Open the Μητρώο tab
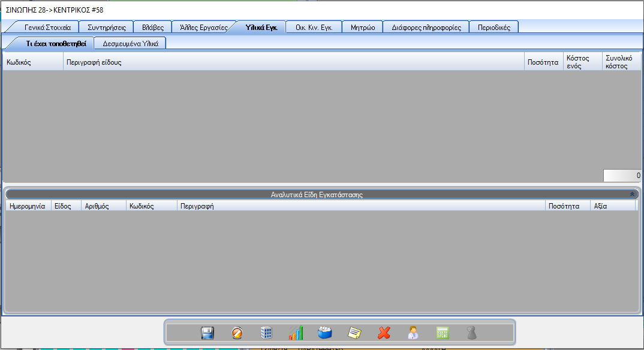 pos(363,27)
